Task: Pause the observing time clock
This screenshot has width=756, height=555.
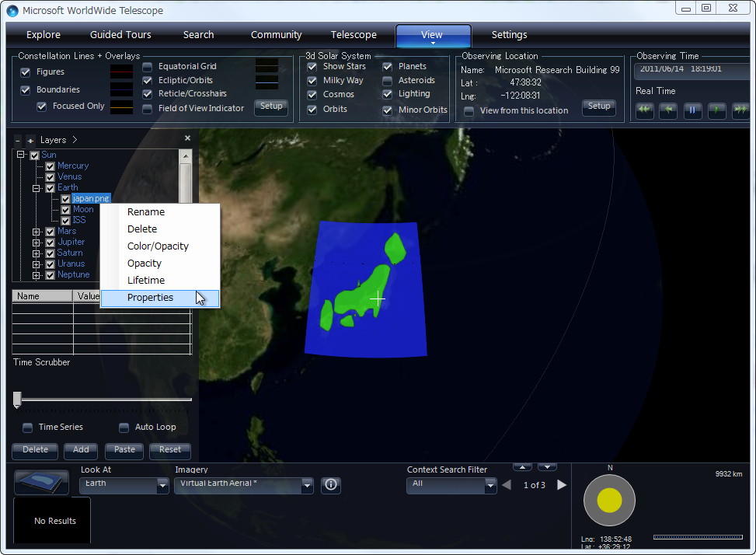Action: pyautogui.click(x=692, y=110)
